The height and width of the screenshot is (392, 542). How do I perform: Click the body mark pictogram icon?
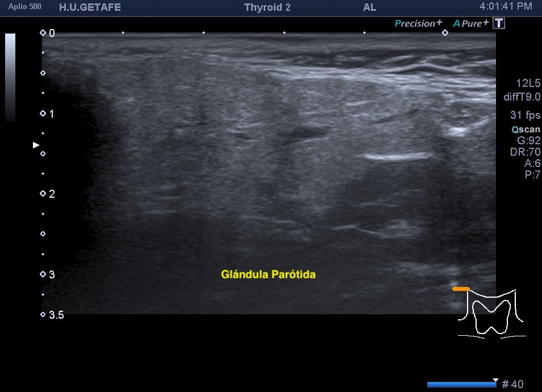(x=491, y=314)
